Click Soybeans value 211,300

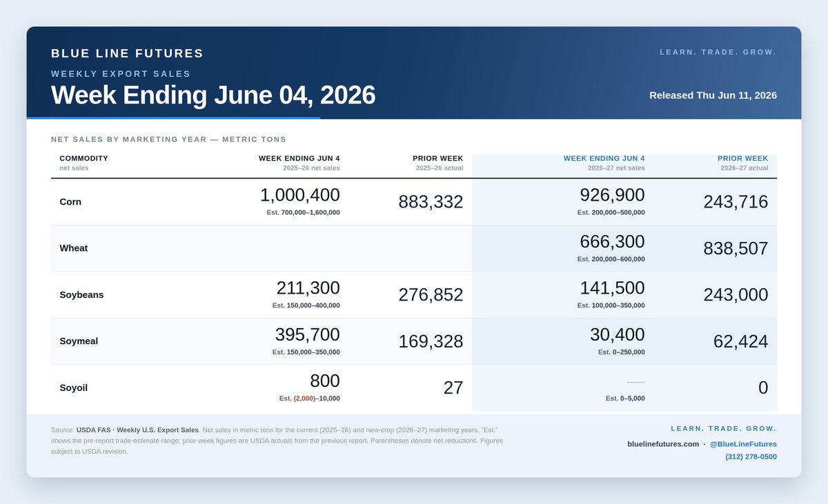(308, 288)
